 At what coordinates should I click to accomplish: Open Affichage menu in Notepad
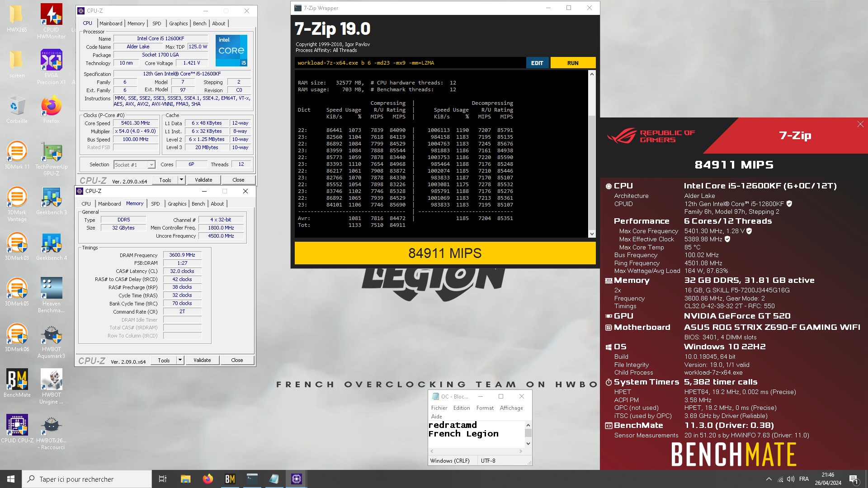511,408
